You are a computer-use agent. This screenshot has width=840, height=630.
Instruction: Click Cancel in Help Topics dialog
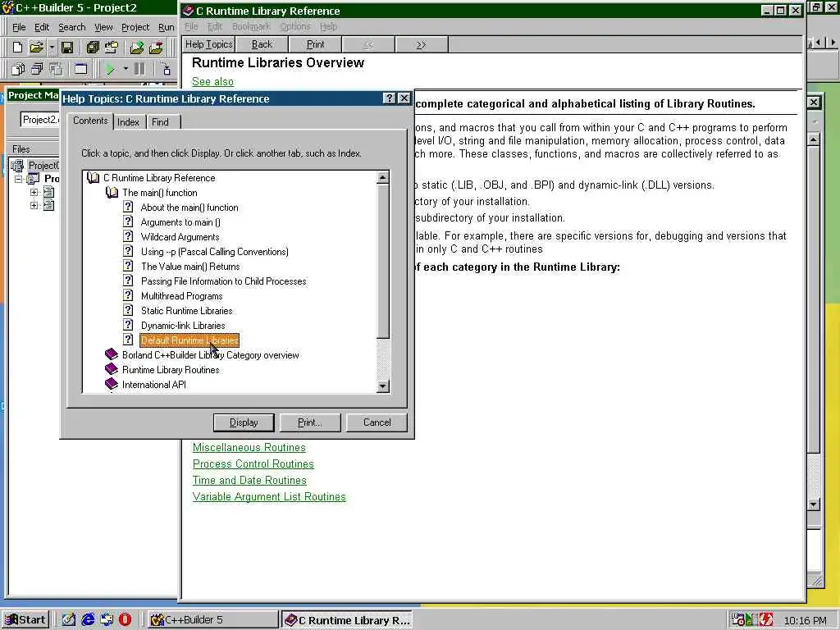pyautogui.click(x=377, y=422)
